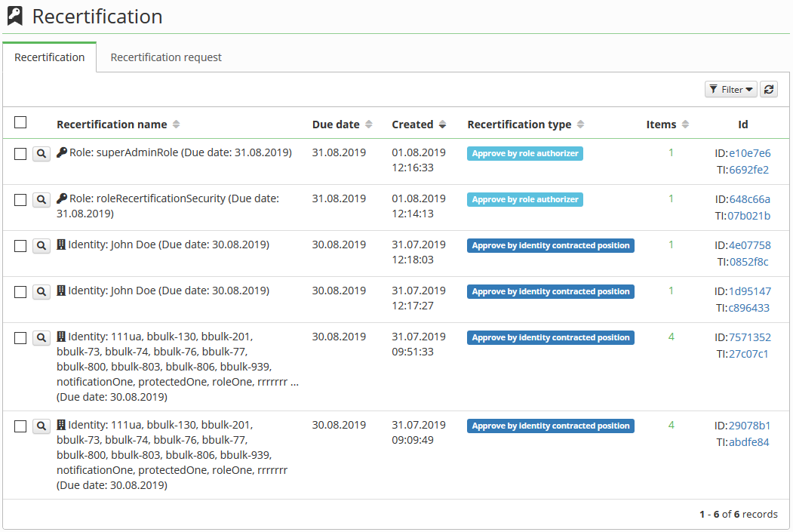Click Due date column header label
Image resolution: width=793 pixels, height=532 pixels.
pos(336,125)
